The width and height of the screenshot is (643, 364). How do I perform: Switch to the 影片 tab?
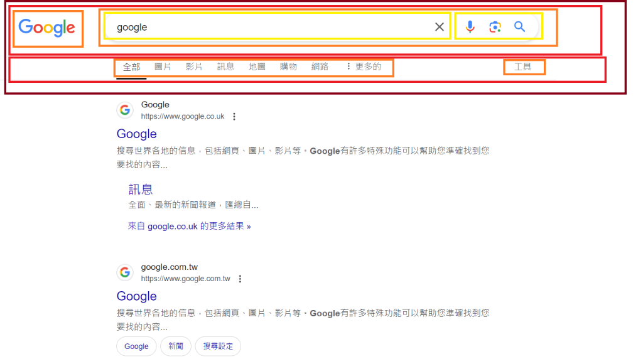[x=194, y=67]
